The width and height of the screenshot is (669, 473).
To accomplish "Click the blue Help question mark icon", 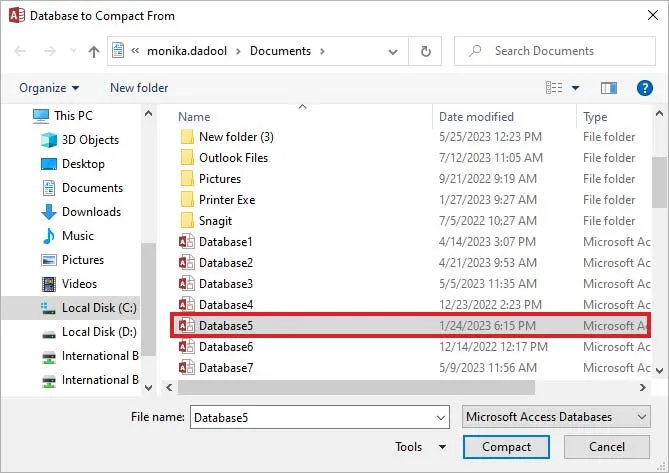I will tap(645, 88).
